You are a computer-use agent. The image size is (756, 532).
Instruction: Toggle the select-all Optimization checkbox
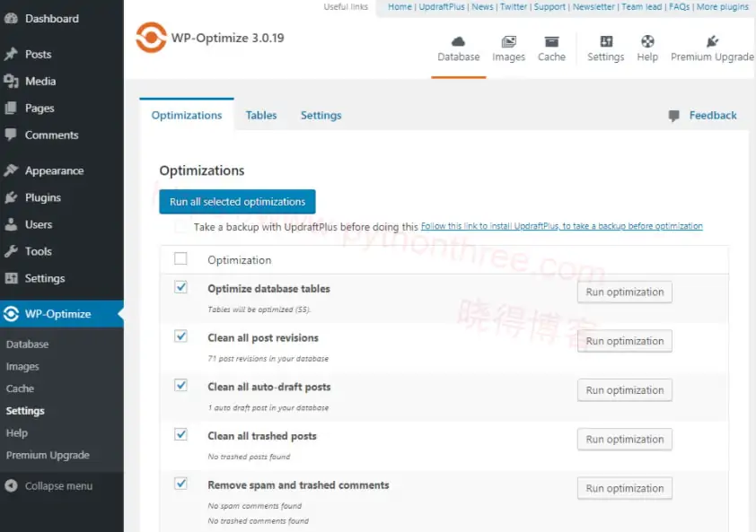[180, 258]
